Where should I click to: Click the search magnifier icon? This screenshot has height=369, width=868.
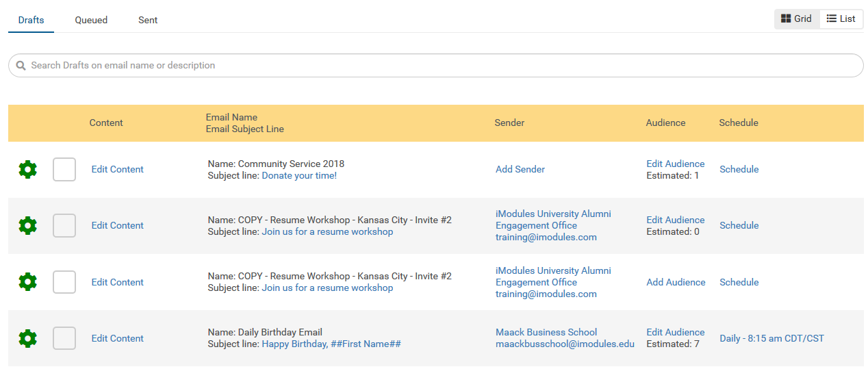tap(21, 66)
